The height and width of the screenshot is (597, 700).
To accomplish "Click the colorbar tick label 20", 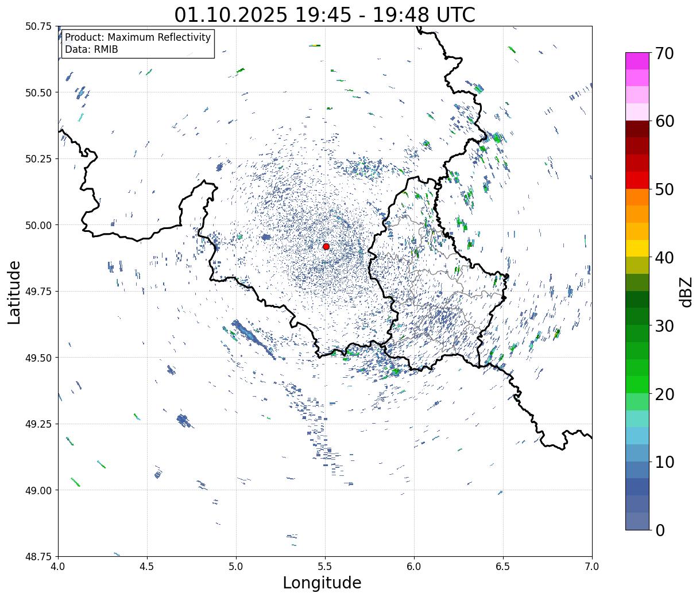I will [664, 394].
